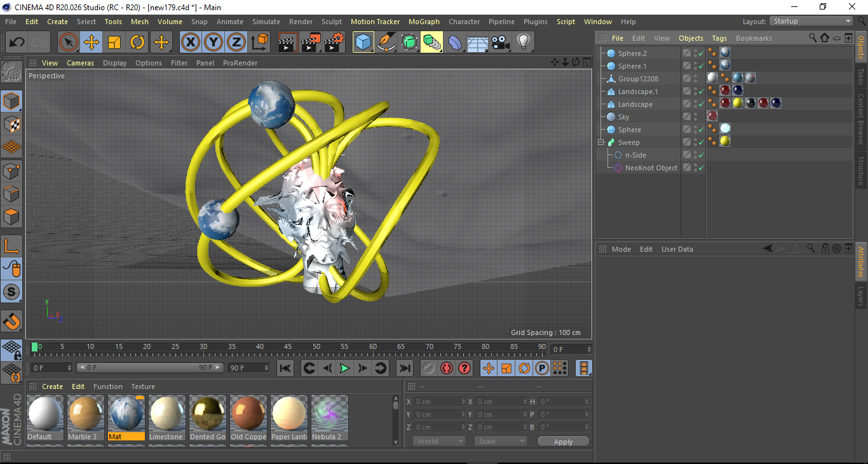
Task: Click the Subdivision Surface generator icon
Action: click(409, 43)
